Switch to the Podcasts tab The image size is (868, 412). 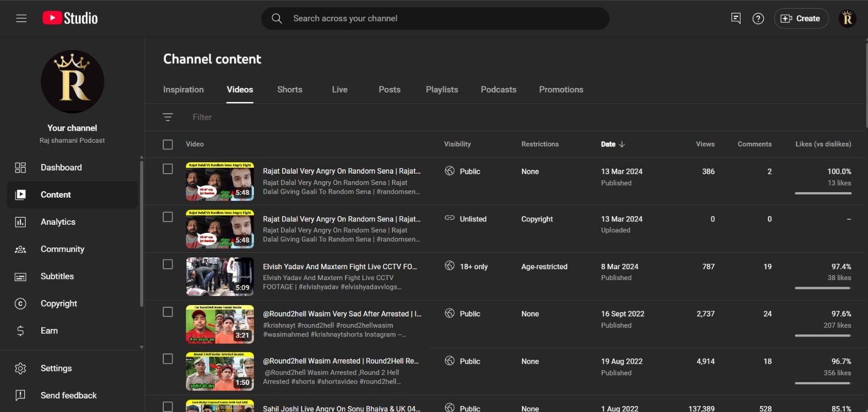pyautogui.click(x=499, y=90)
